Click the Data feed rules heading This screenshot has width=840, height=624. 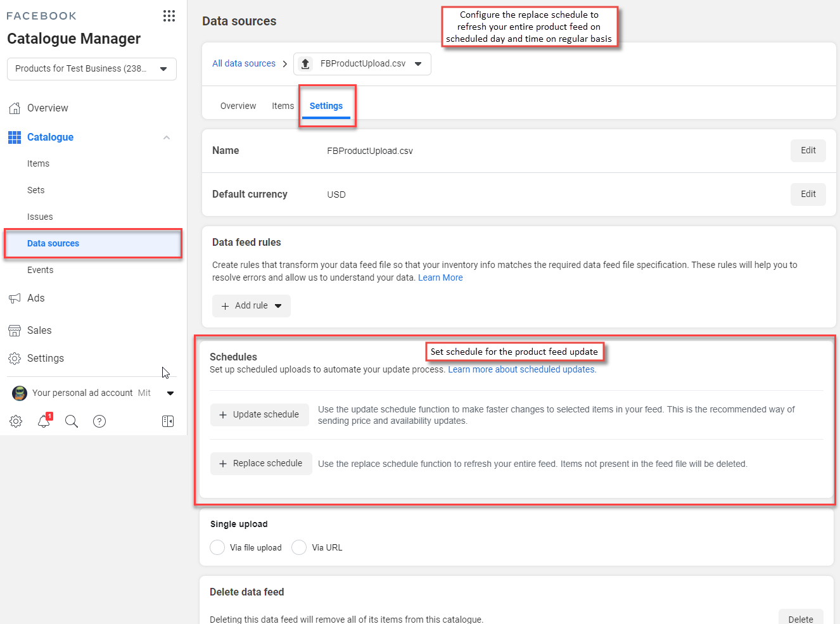coord(246,243)
